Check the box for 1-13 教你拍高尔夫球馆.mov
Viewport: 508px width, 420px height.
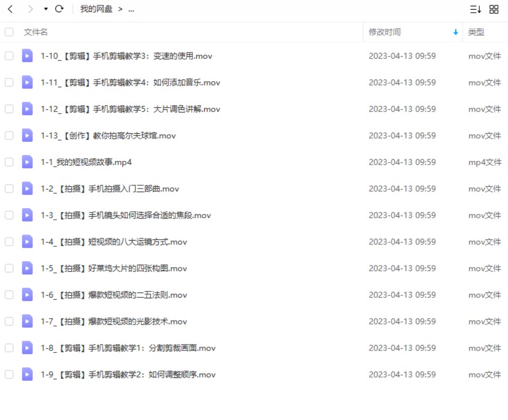[9, 136]
